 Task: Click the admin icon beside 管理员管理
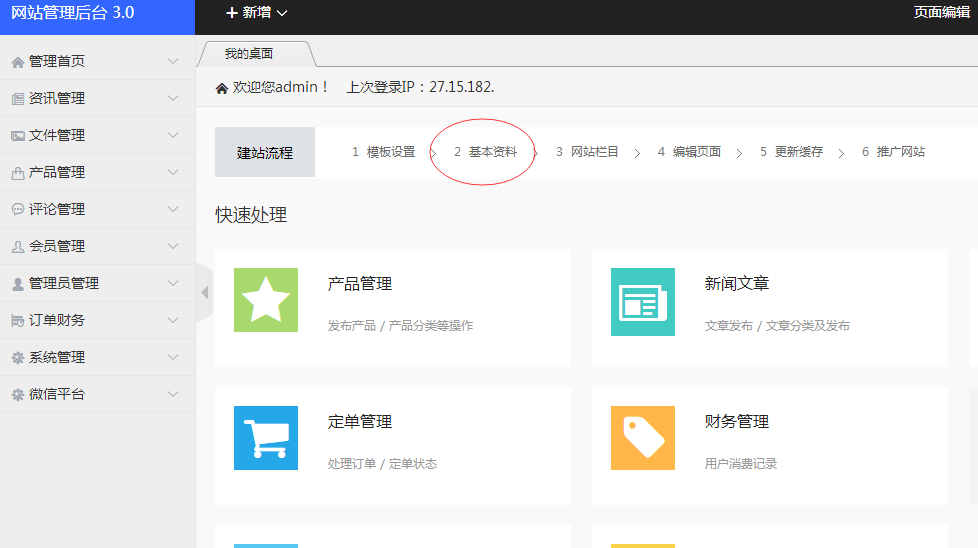(17, 284)
